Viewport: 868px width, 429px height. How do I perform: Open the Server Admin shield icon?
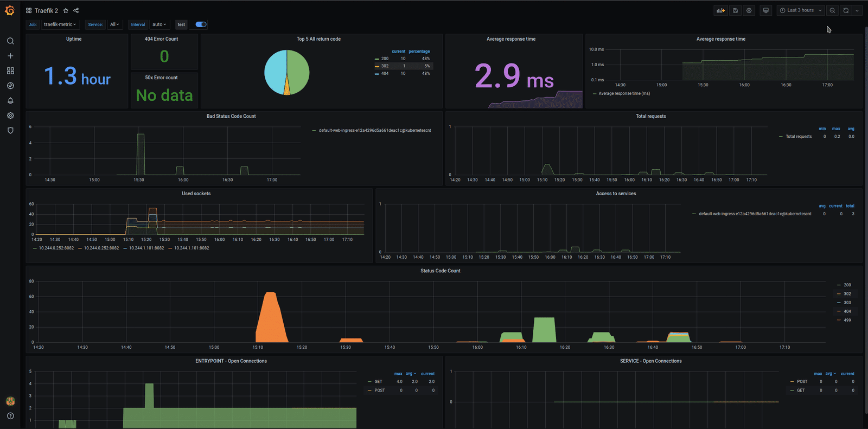[x=10, y=131]
